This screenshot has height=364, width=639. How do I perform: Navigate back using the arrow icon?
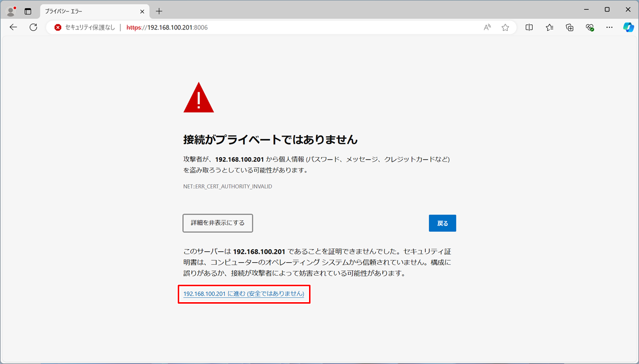pos(13,27)
